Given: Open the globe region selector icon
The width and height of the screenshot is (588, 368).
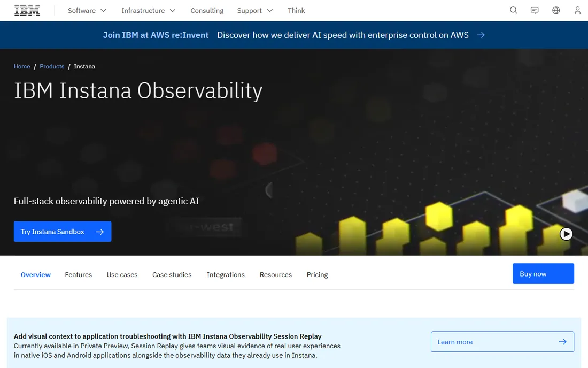Looking at the screenshot, I should click(556, 11).
